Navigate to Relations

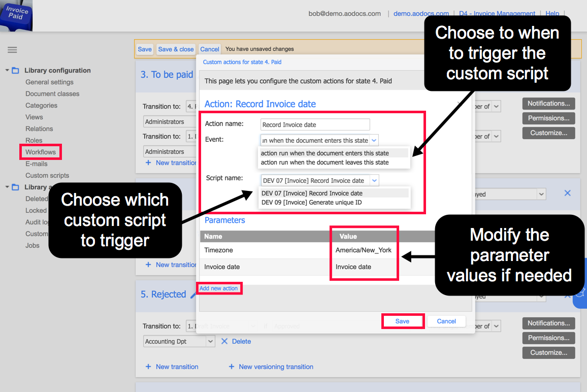(39, 128)
